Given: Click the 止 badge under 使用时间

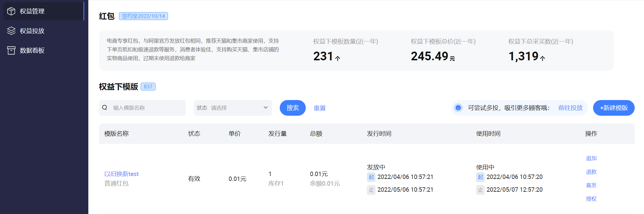Looking at the screenshot, I should click(x=480, y=190).
